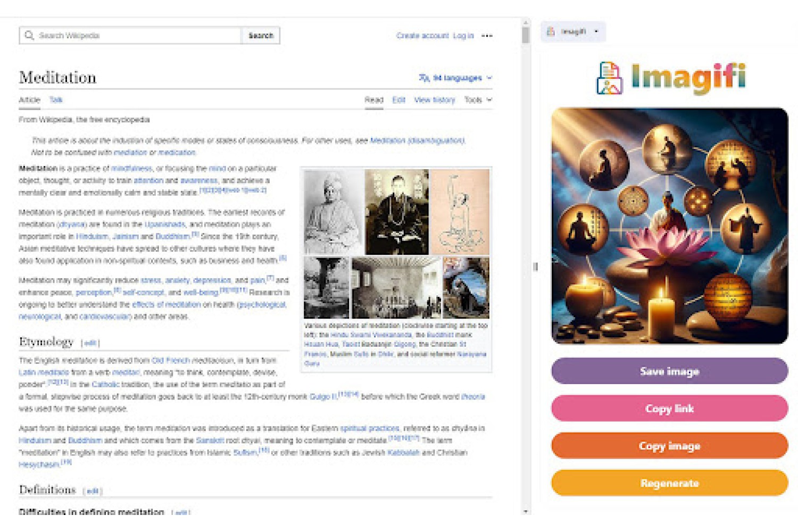Image resolution: width=798 pixels, height=532 pixels.
Task: Click the Regenerate button
Action: (x=669, y=483)
